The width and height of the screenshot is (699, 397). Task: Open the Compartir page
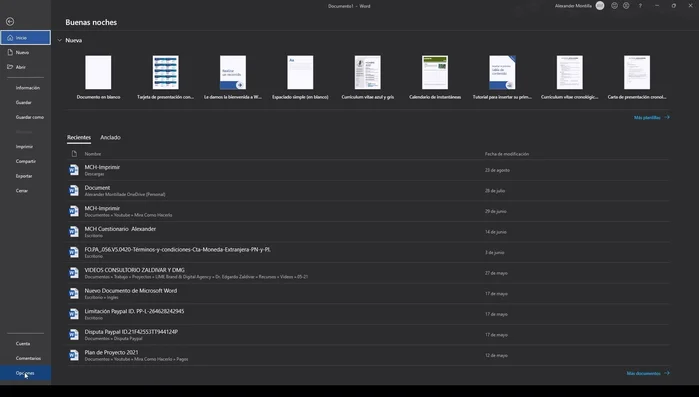click(x=25, y=161)
